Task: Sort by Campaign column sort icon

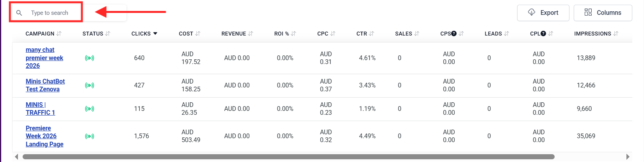Action: (59, 34)
